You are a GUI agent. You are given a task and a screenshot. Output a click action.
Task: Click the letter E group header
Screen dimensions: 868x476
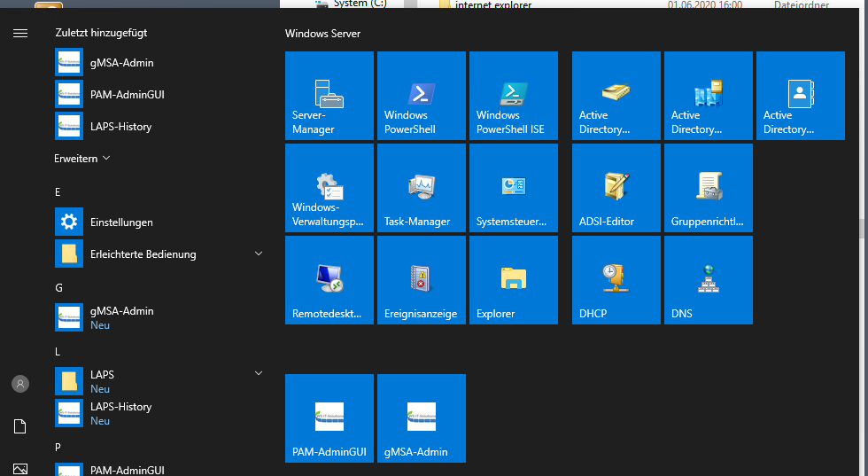[58, 192]
